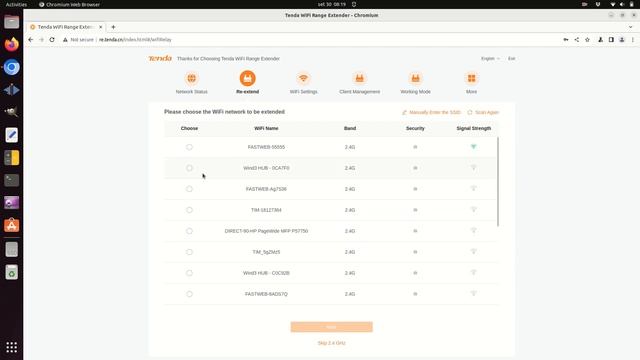The width and height of the screenshot is (640, 360).
Task: Click the browser Forward arrow
Action: (41, 40)
